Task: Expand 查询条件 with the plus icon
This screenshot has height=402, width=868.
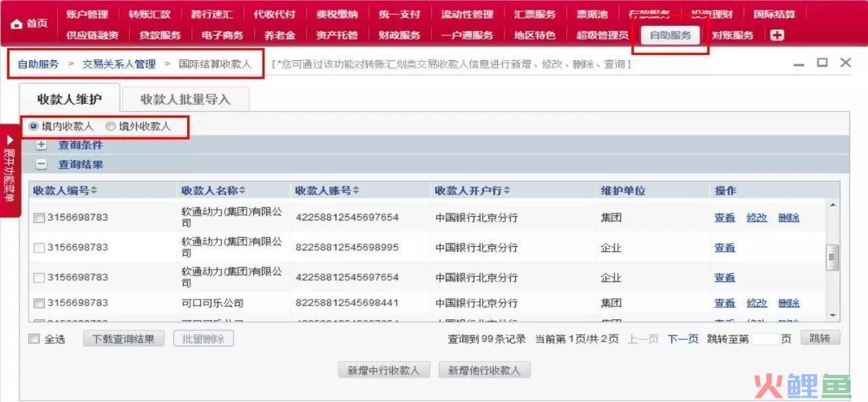Action: point(41,145)
